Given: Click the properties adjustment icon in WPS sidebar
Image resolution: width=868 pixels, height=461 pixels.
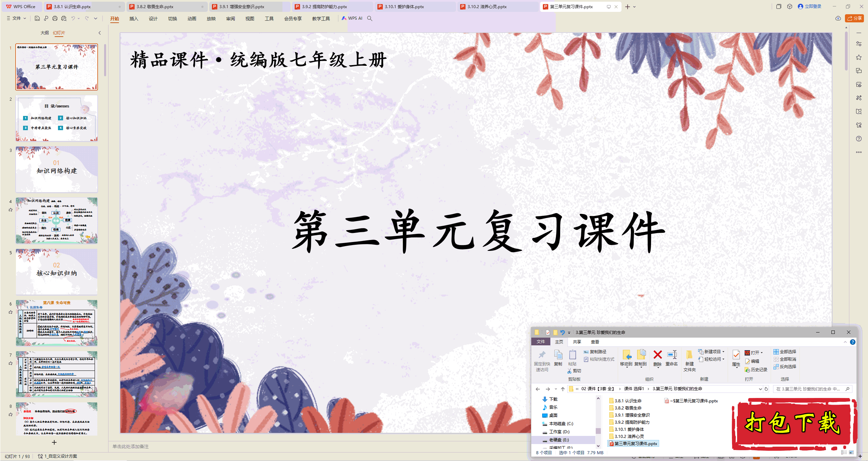Looking at the screenshot, I should point(859,44).
